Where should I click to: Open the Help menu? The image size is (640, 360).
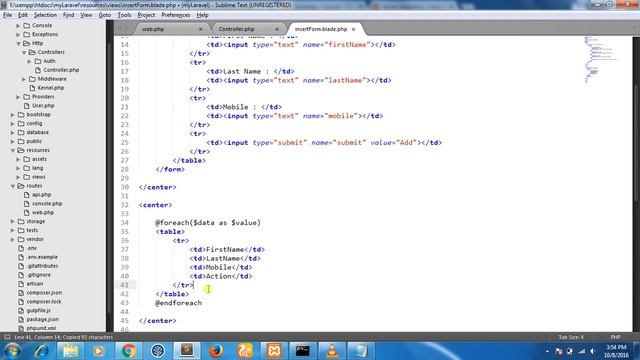202,15
